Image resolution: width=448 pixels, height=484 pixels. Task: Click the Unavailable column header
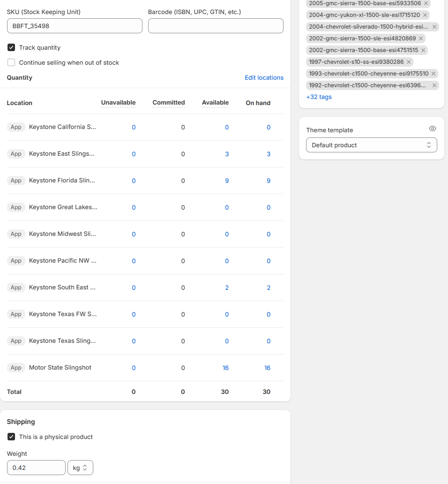click(119, 103)
